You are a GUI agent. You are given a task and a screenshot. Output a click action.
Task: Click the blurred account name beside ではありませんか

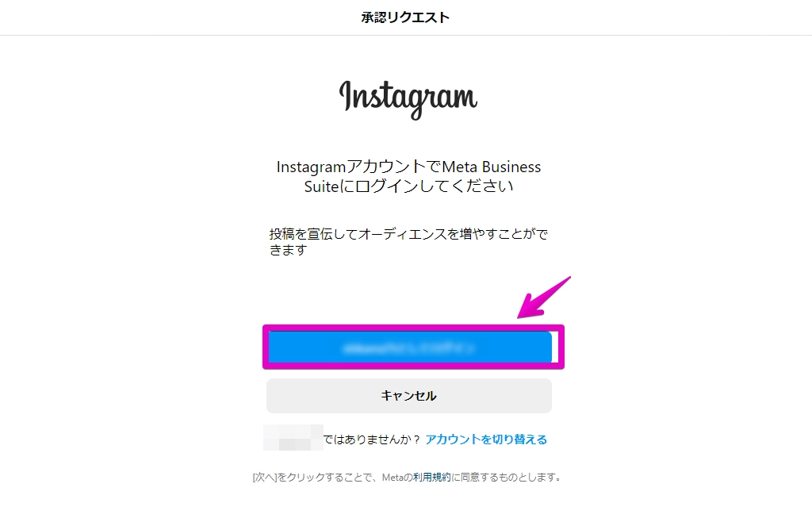tap(293, 438)
